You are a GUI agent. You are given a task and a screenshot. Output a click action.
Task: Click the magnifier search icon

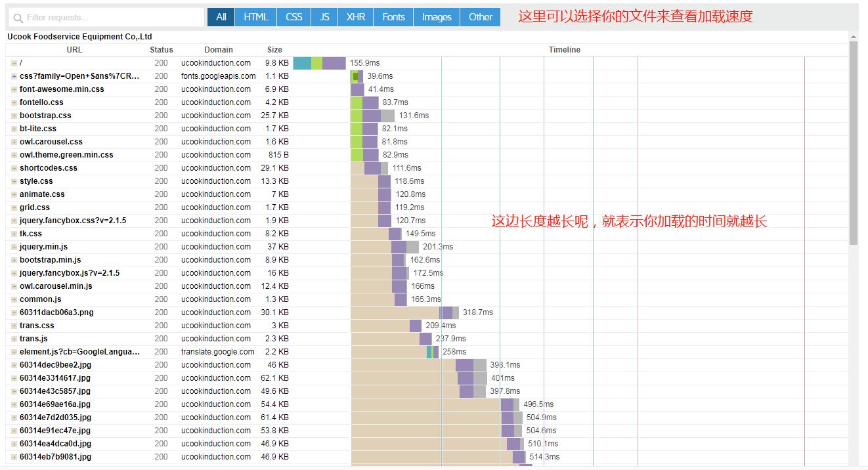pyautogui.click(x=16, y=17)
